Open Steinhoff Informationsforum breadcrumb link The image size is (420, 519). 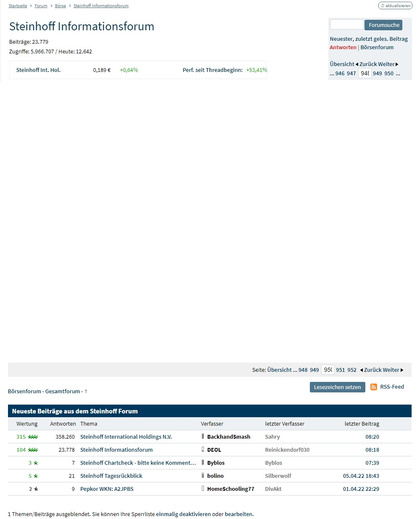(x=101, y=6)
